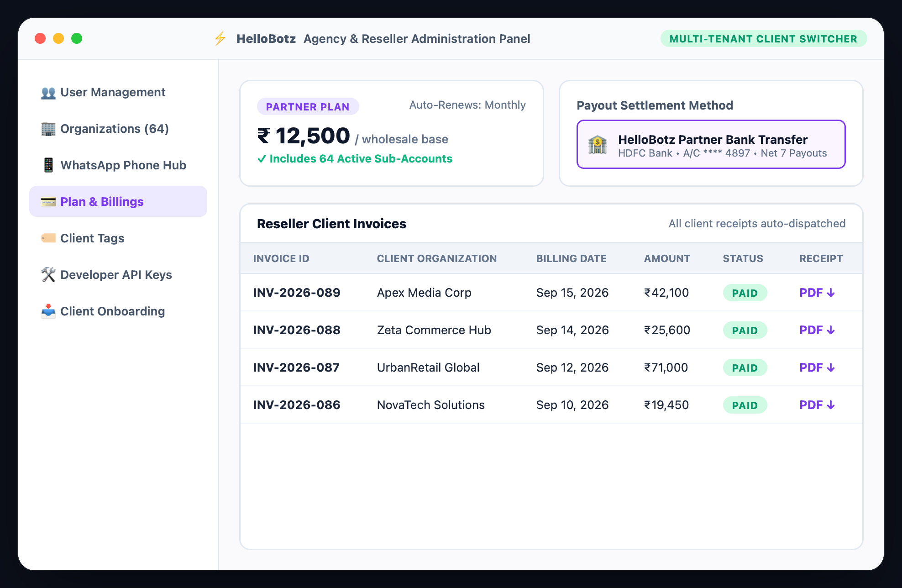Select invoice INV-2026-087
902x588 pixels.
297,367
